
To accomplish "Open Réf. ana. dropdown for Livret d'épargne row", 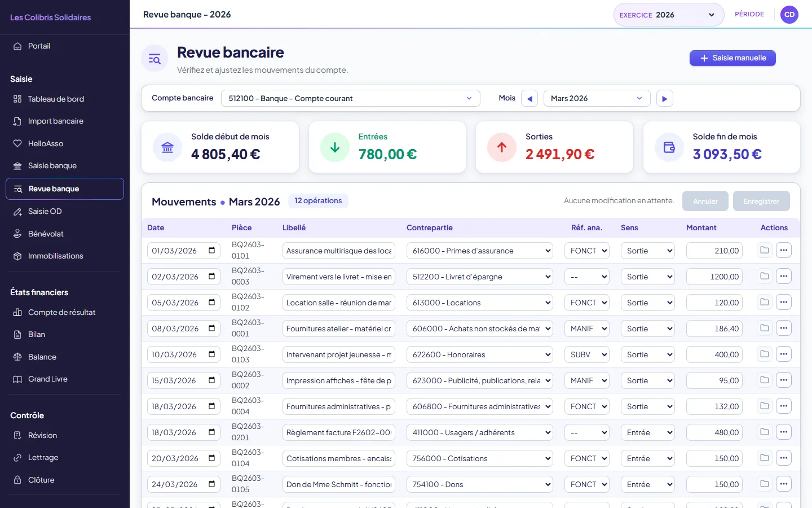I will coord(587,277).
